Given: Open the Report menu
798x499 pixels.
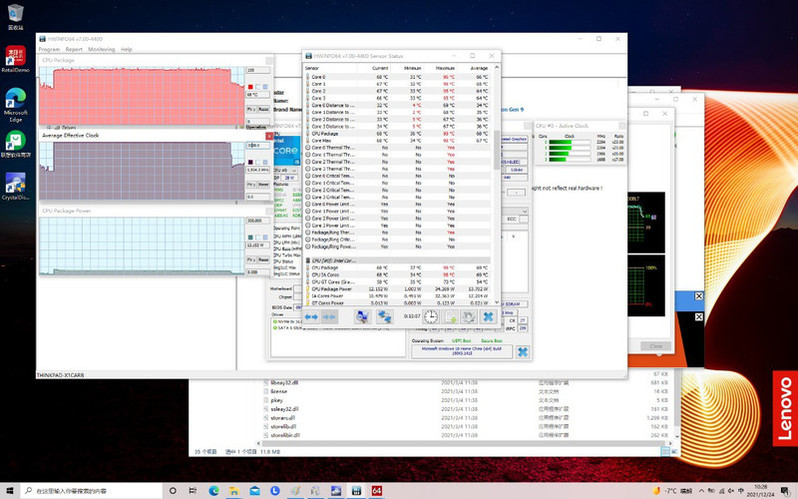Looking at the screenshot, I should point(74,49).
